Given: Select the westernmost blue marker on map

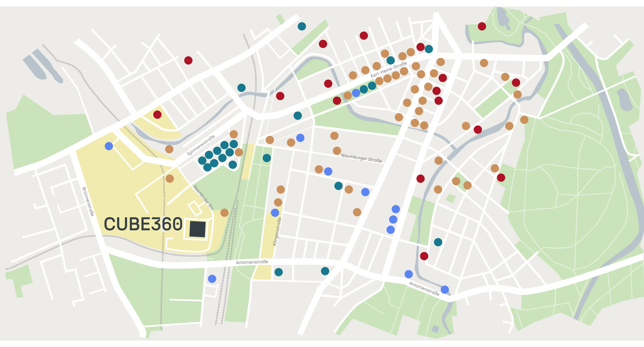Looking at the screenshot, I should tap(109, 146).
